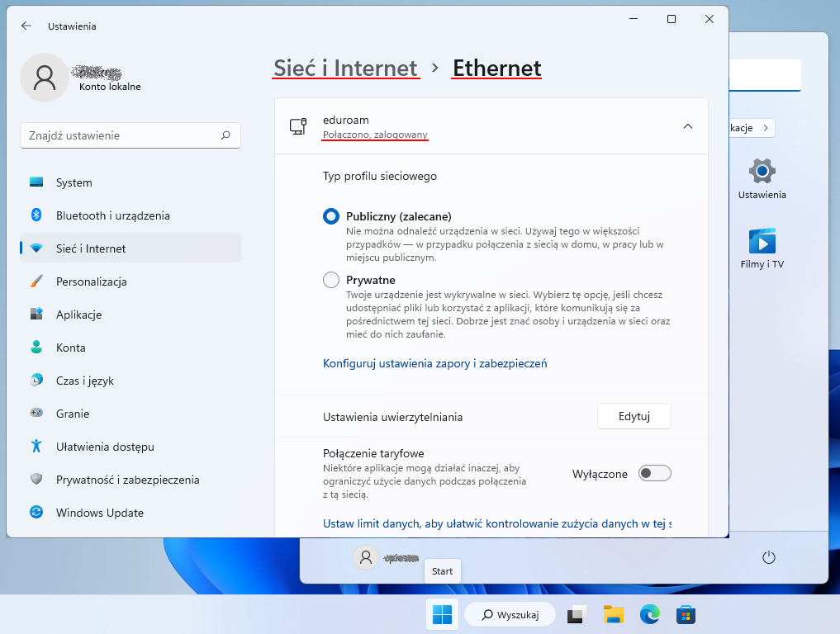Click the power button icon
Viewport: 840px width, 634px height.
click(x=769, y=558)
